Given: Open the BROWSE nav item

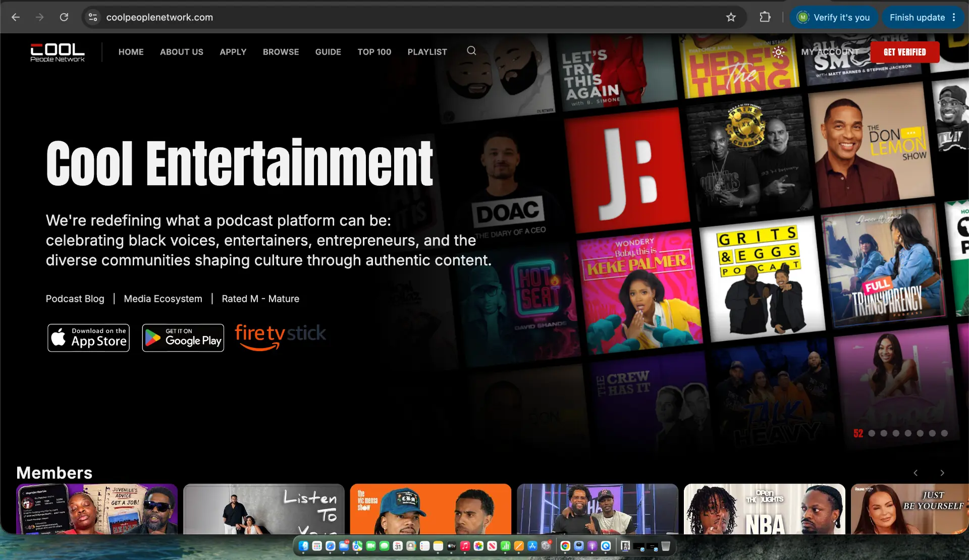Looking at the screenshot, I should click(x=281, y=52).
